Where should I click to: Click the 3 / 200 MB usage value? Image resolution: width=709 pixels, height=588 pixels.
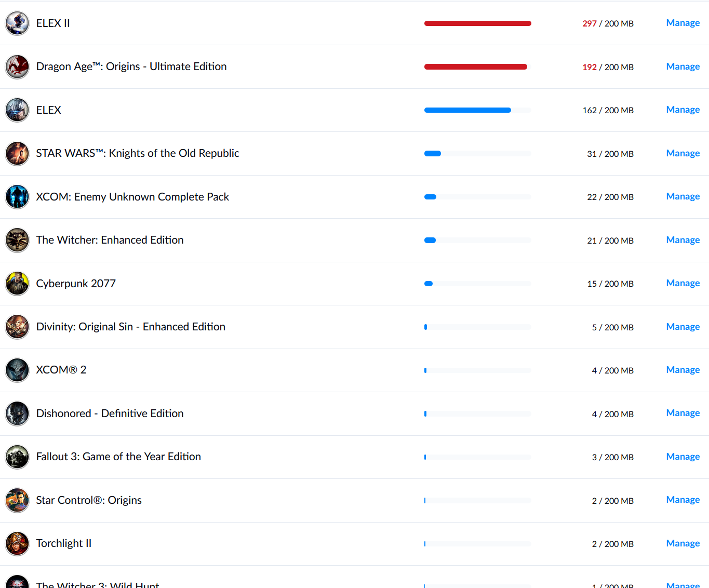[x=613, y=458]
